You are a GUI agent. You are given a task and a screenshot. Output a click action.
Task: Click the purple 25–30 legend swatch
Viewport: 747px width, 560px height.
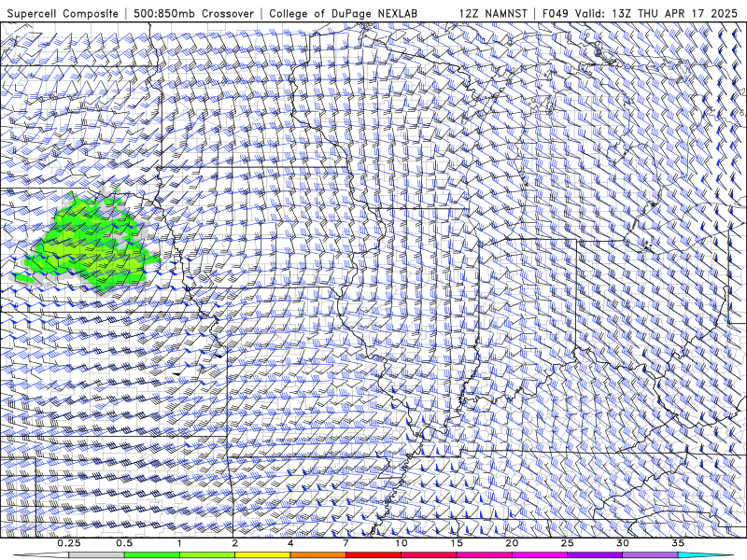pyautogui.click(x=595, y=555)
